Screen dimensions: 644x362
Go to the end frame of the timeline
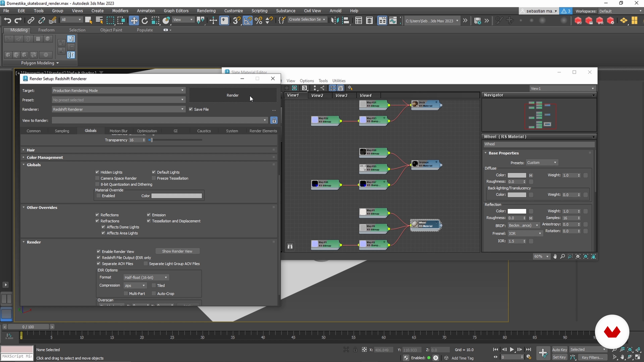click(x=528, y=350)
